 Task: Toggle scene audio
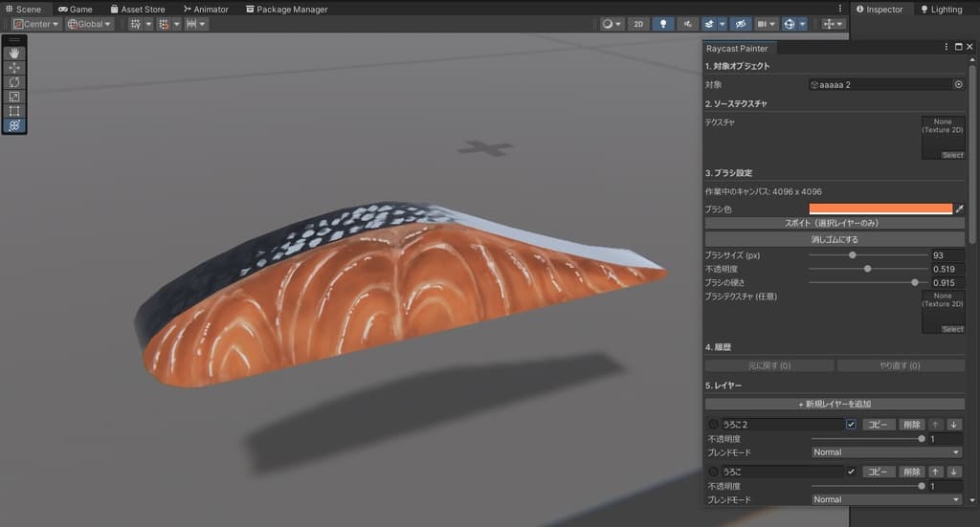(687, 24)
